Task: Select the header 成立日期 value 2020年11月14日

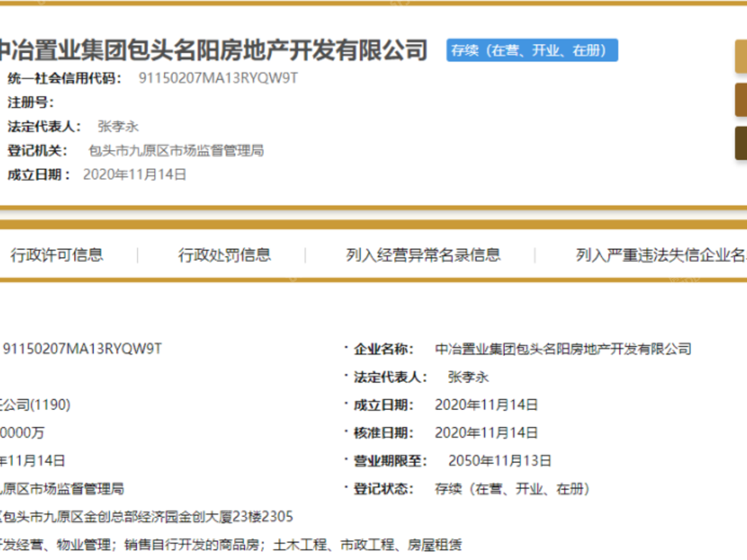Action: tap(134, 174)
